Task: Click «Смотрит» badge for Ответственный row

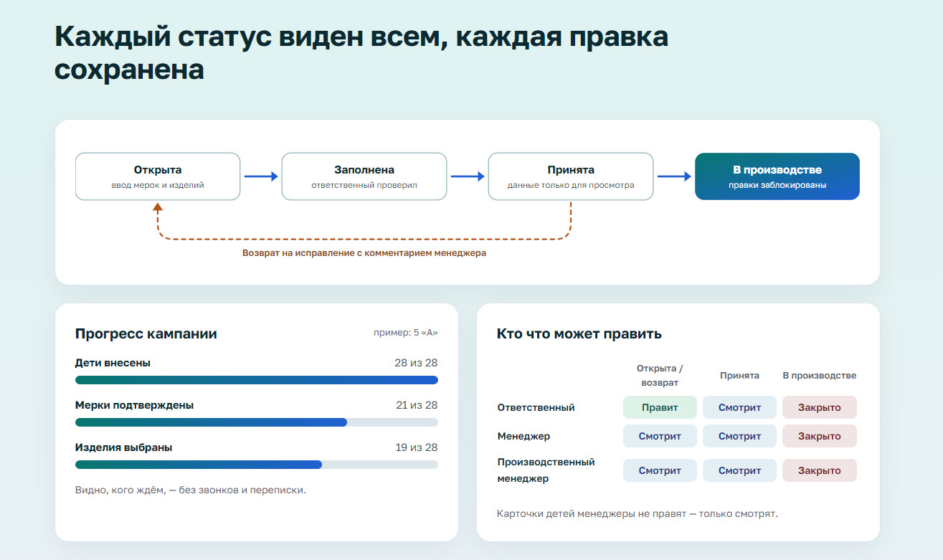Action: pyautogui.click(x=739, y=407)
